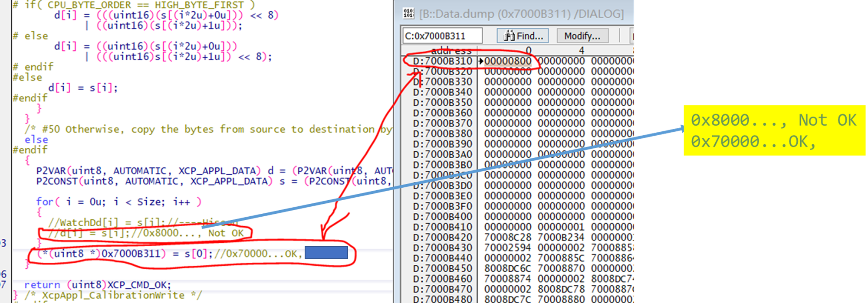Image resolution: width=868 pixels, height=303 pixels.
Task: Select the 00000001 cell in row D:7000B410
Action: pyautogui.click(x=561, y=227)
